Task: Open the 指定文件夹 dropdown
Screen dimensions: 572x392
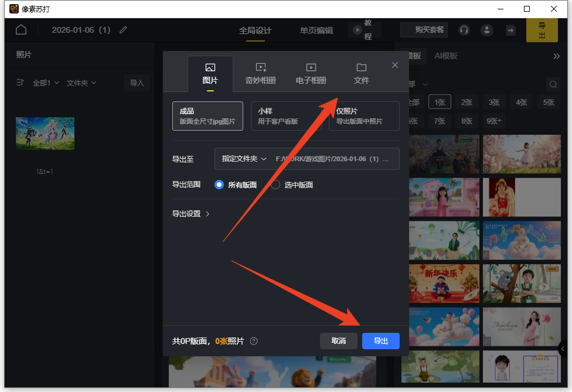Action: (x=244, y=159)
